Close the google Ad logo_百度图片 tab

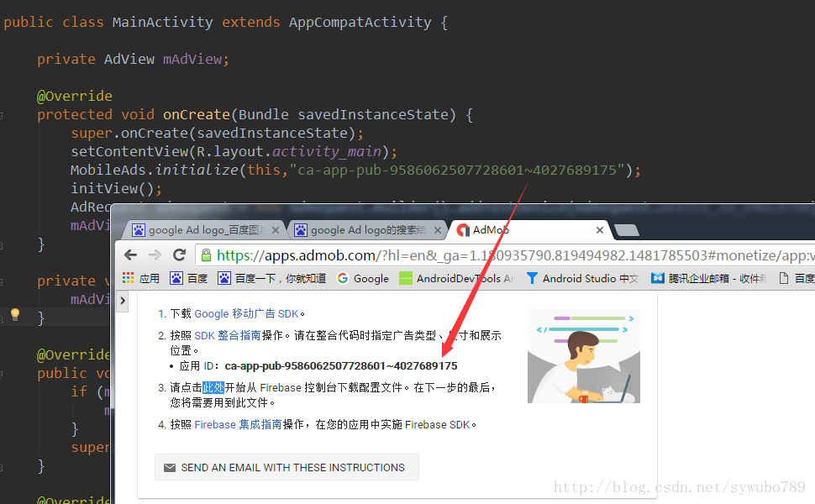pyautogui.click(x=276, y=230)
